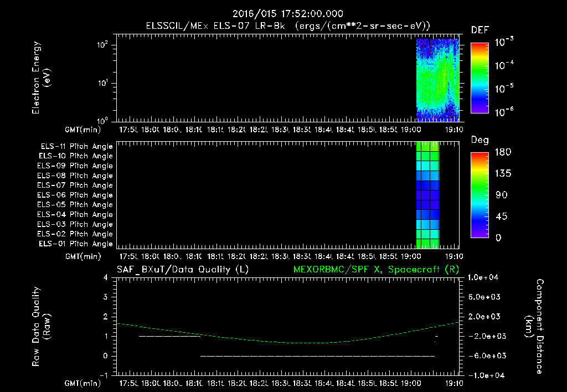Click the '180' value on Deg color bar
Image resolution: width=567 pixels, height=392 pixels.
click(503, 152)
